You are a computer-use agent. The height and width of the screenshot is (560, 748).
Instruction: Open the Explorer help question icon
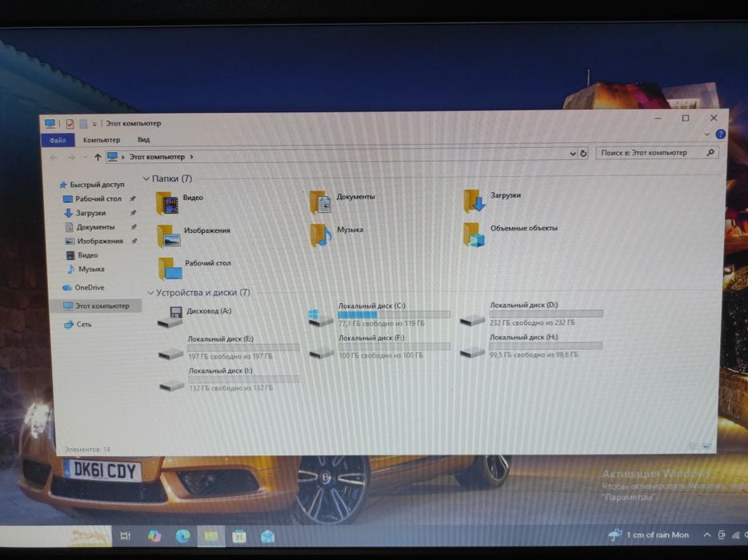[x=720, y=134]
